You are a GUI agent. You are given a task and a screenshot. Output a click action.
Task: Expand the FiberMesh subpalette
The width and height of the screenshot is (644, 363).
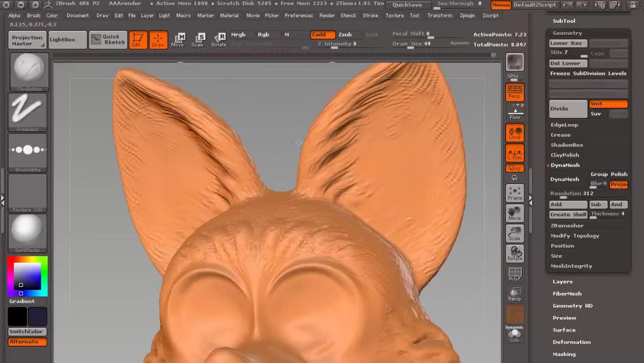(567, 294)
